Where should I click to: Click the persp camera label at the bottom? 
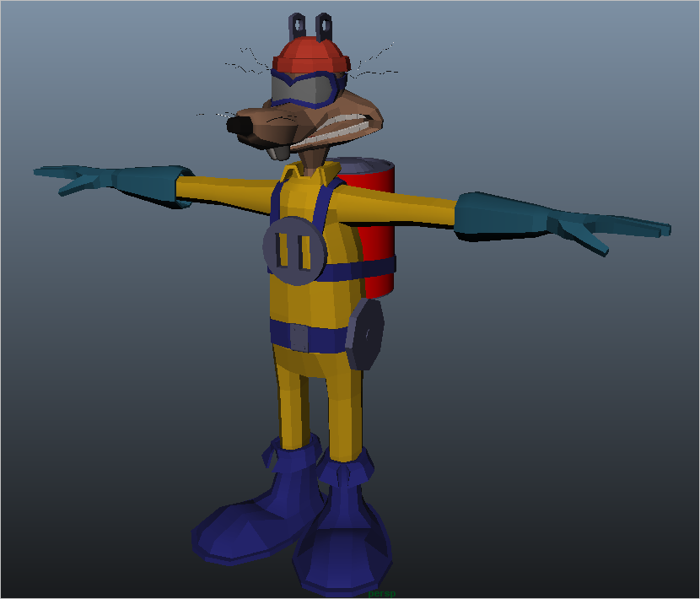[381, 593]
